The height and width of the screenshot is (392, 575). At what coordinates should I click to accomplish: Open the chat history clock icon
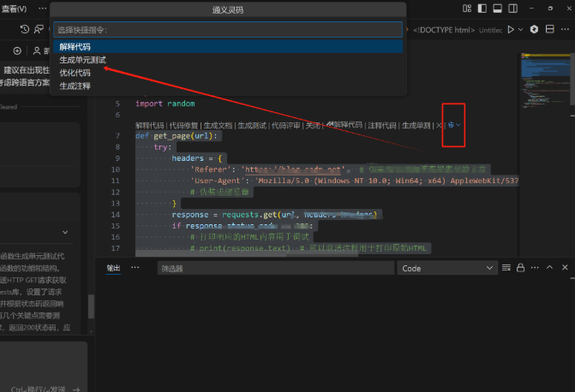[x=25, y=29]
